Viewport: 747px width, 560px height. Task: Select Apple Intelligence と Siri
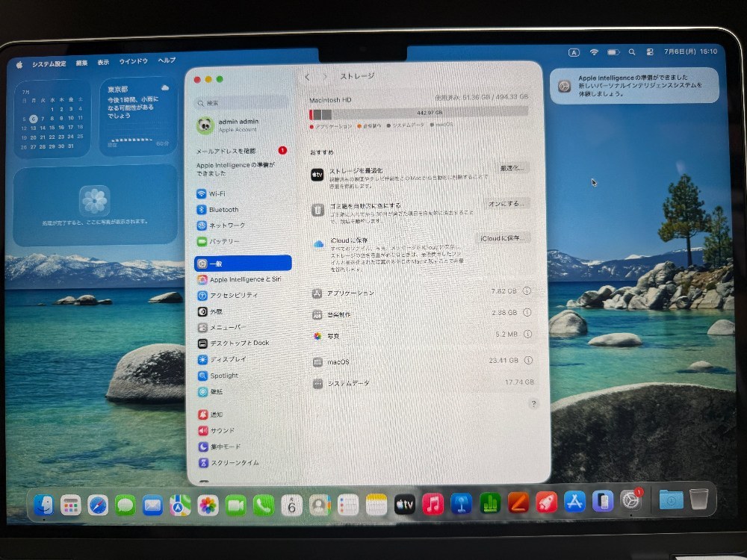tap(243, 279)
